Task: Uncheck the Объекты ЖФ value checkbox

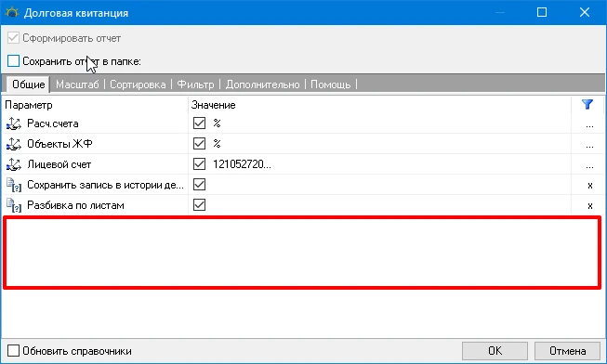Action: coord(199,144)
